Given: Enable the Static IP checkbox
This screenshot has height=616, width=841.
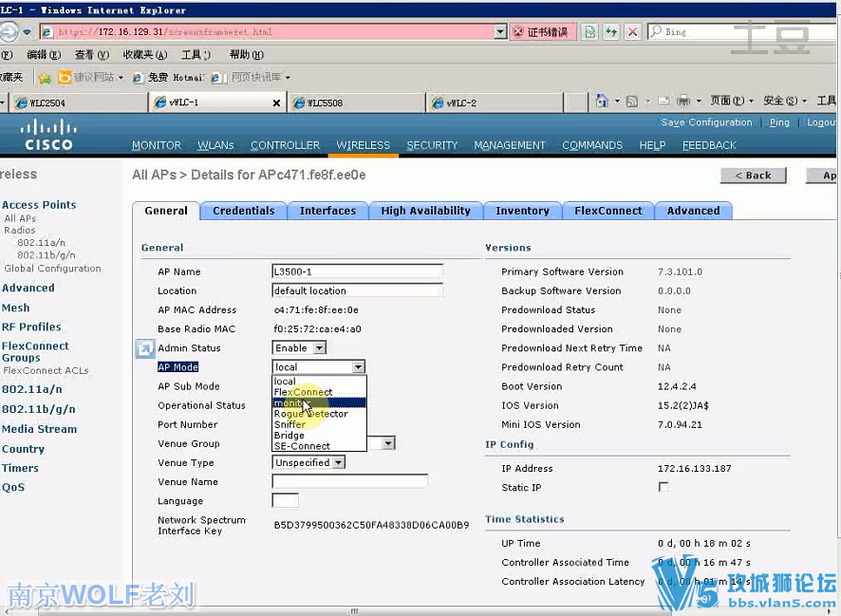Looking at the screenshot, I should pos(663,487).
